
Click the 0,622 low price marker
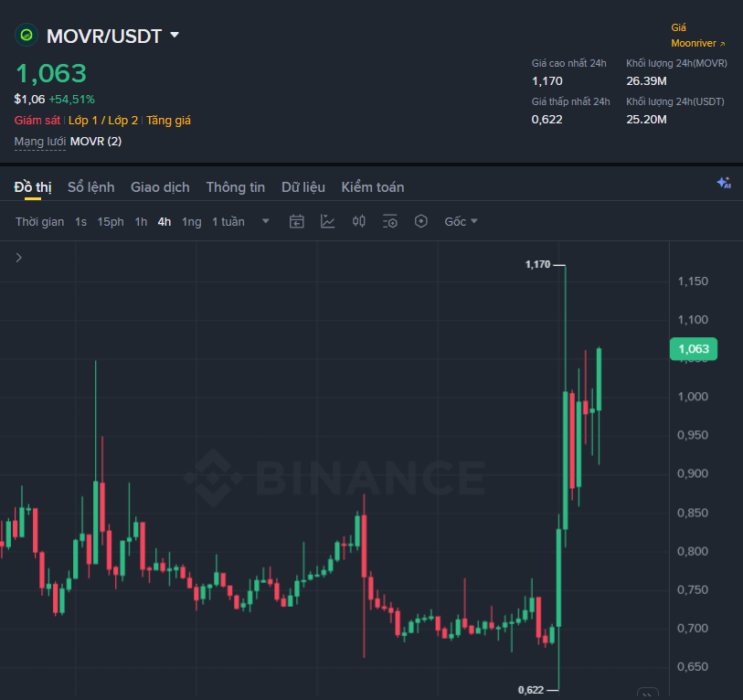pos(531,690)
